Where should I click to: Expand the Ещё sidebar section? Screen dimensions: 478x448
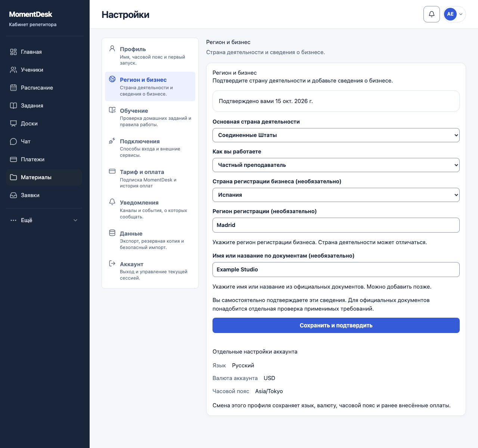pyautogui.click(x=44, y=220)
